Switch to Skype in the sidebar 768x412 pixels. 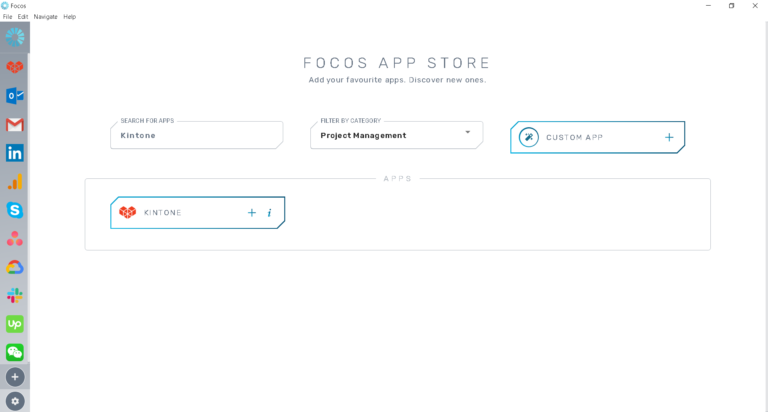click(15, 210)
